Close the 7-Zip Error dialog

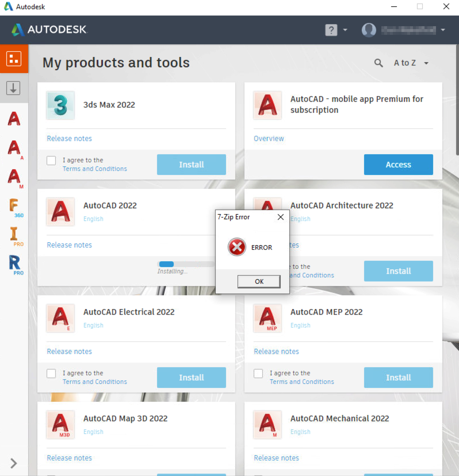[x=281, y=217]
